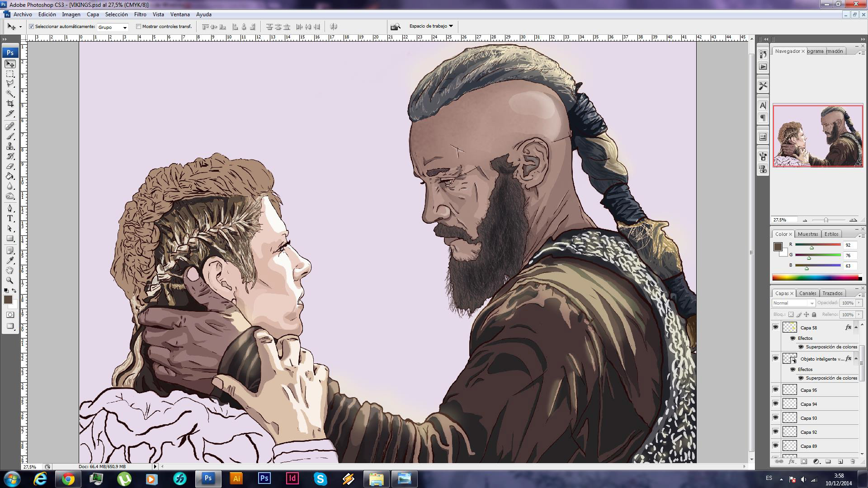Viewport: 868px width, 488px height.
Task: Select the Paint Bucket tool
Action: (x=10, y=176)
